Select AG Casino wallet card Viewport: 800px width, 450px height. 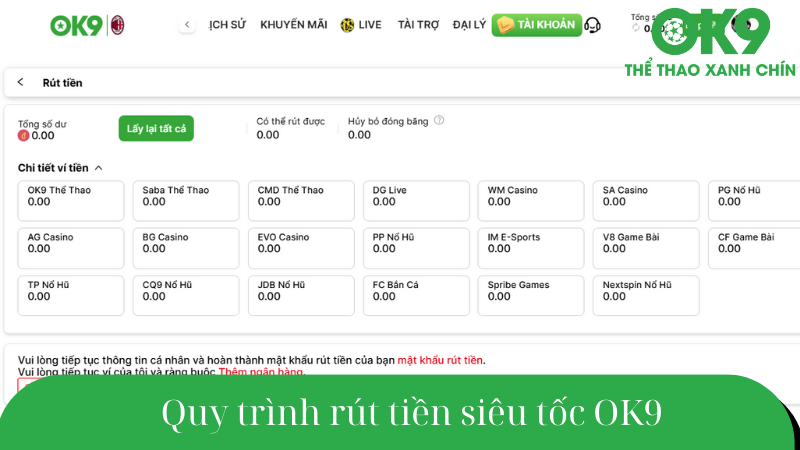[71, 248]
